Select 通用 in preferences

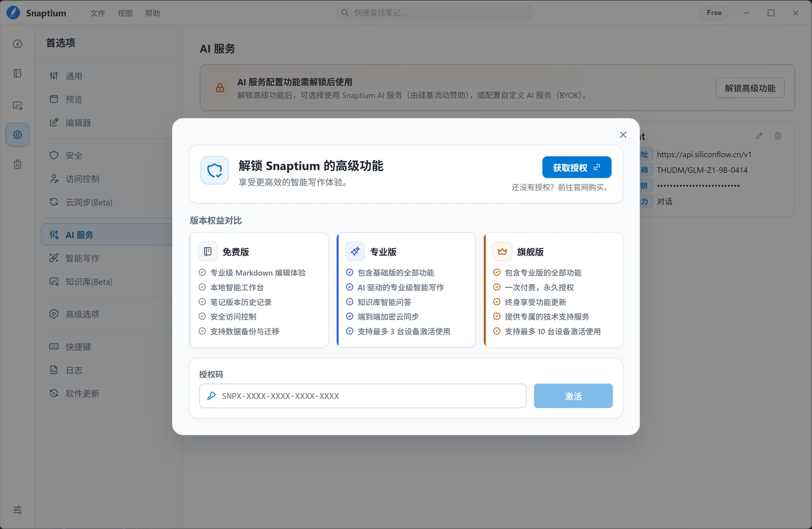pyautogui.click(x=108, y=76)
